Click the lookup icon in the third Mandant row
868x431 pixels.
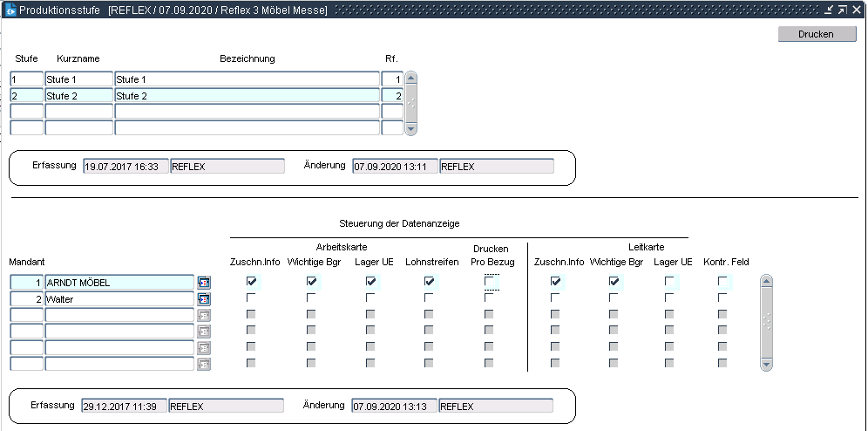point(204,315)
